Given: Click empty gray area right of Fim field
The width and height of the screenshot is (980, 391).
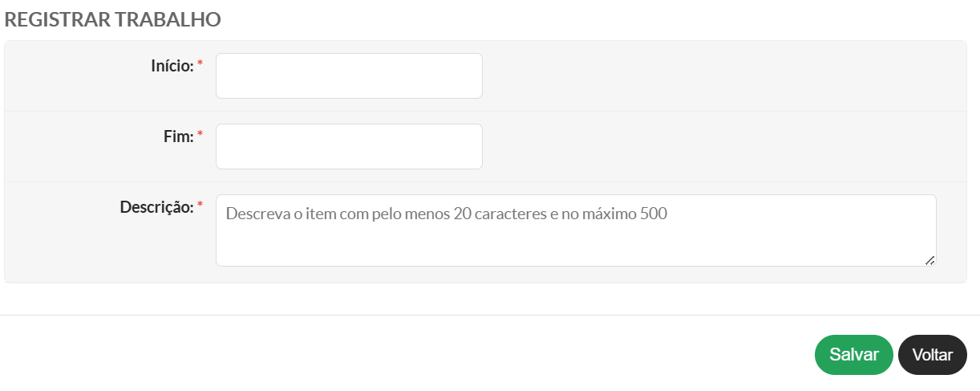Looking at the screenshot, I should 722,147.
